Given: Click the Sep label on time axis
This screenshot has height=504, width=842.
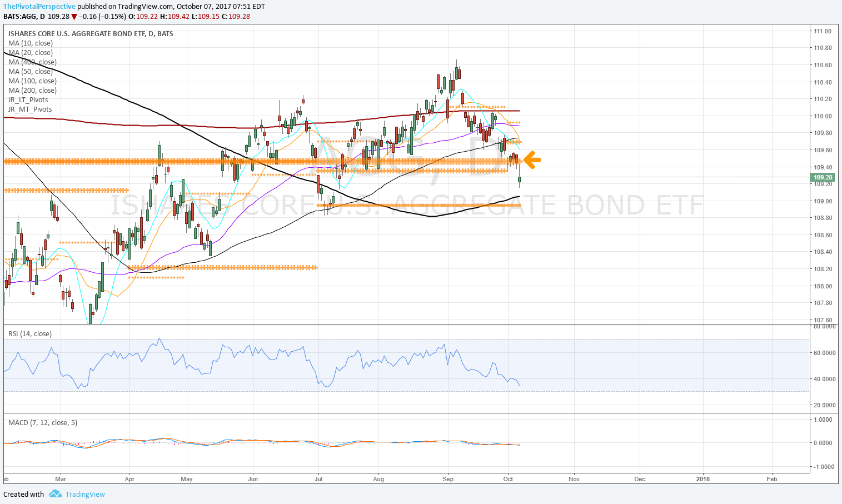Looking at the screenshot, I should pyautogui.click(x=448, y=478).
